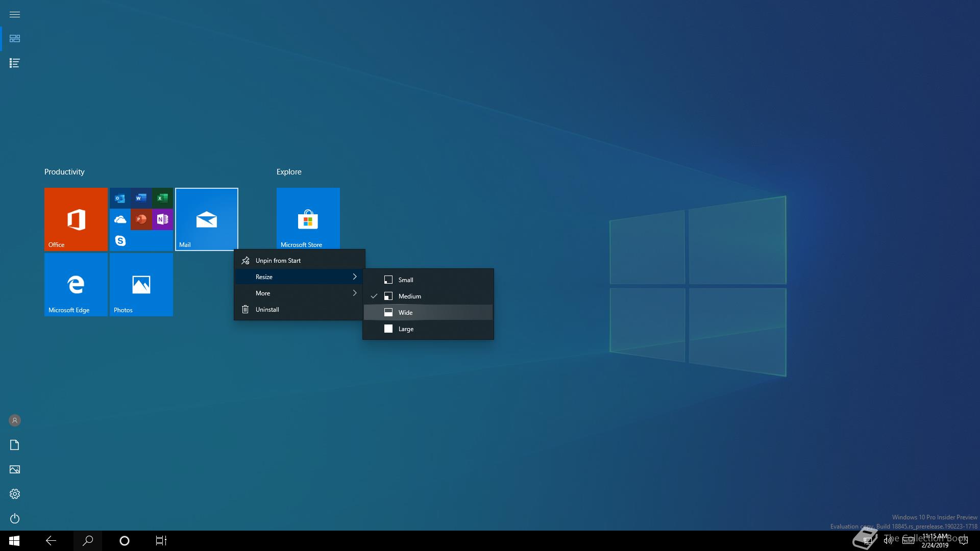
Task: Open Task View on taskbar
Action: pos(161,541)
